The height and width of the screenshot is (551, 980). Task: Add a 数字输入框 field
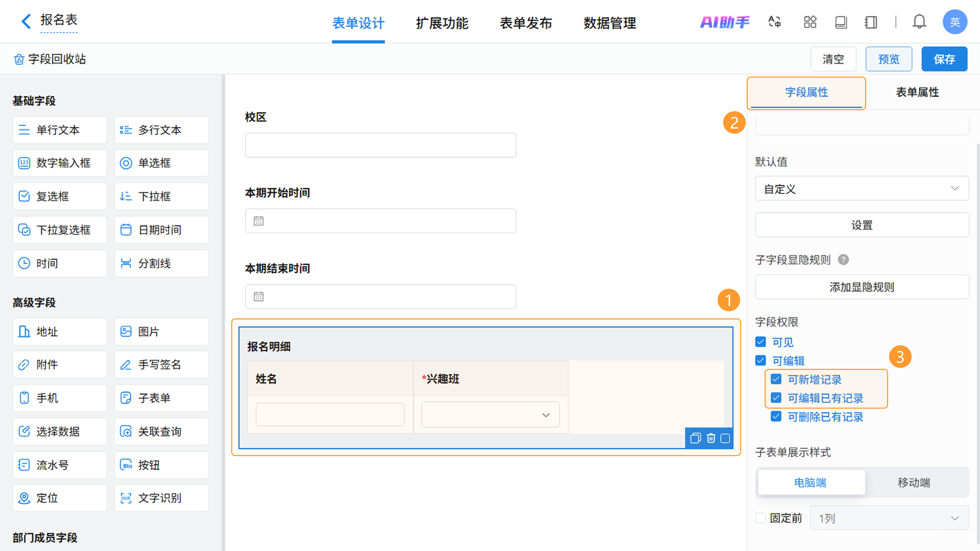coord(60,163)
